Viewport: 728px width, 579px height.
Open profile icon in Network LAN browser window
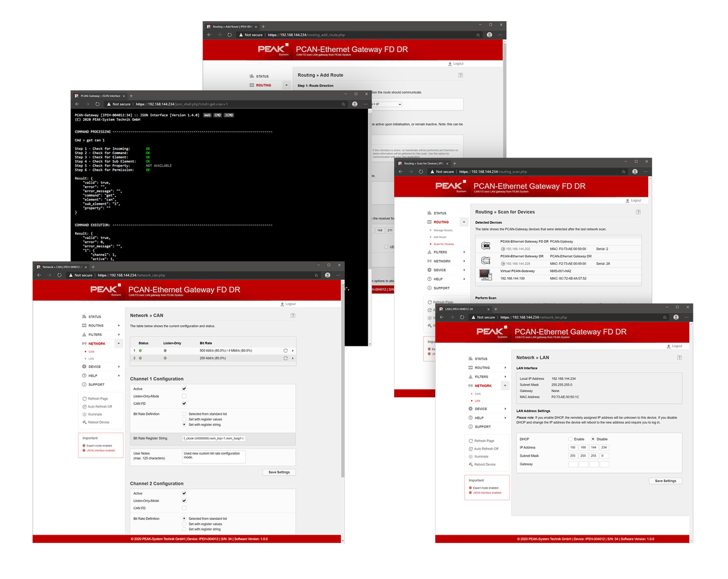click(x=676, y=317)
